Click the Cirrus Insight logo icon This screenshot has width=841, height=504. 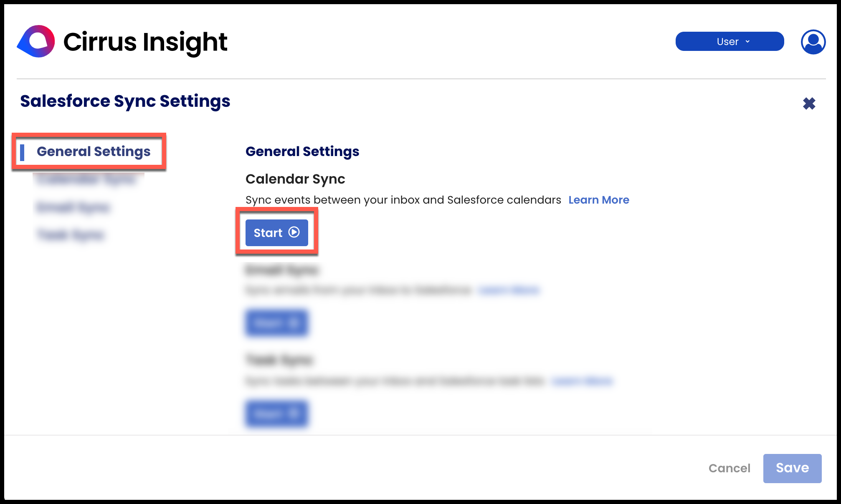[36, 41]
